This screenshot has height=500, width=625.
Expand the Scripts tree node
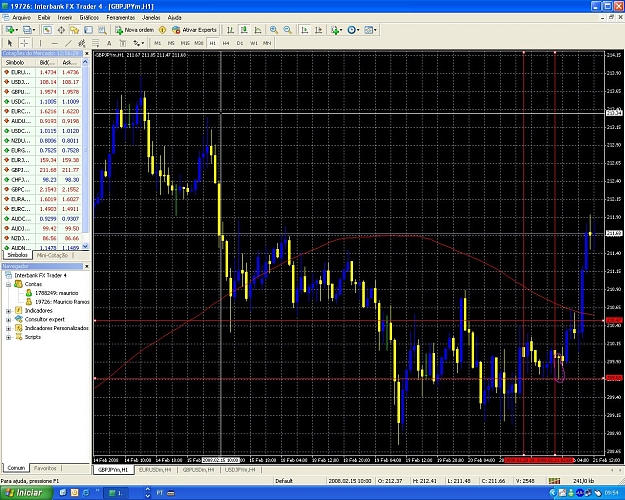pyautogui.click(x=8, y=337)
